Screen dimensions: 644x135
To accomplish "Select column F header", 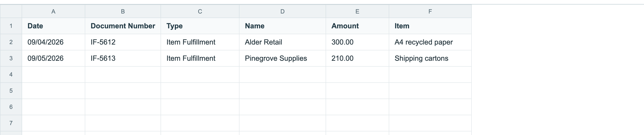I will tap(430, 11).
